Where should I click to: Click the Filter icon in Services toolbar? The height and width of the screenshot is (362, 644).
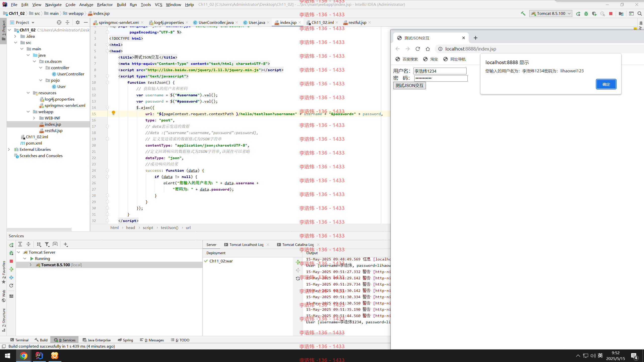47,244
